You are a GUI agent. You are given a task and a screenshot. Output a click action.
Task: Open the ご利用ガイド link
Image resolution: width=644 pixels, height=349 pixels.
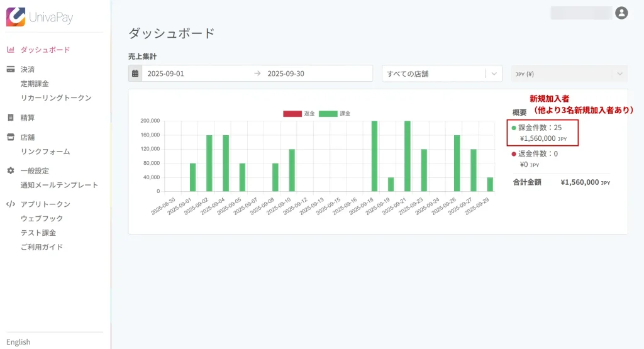42,247
